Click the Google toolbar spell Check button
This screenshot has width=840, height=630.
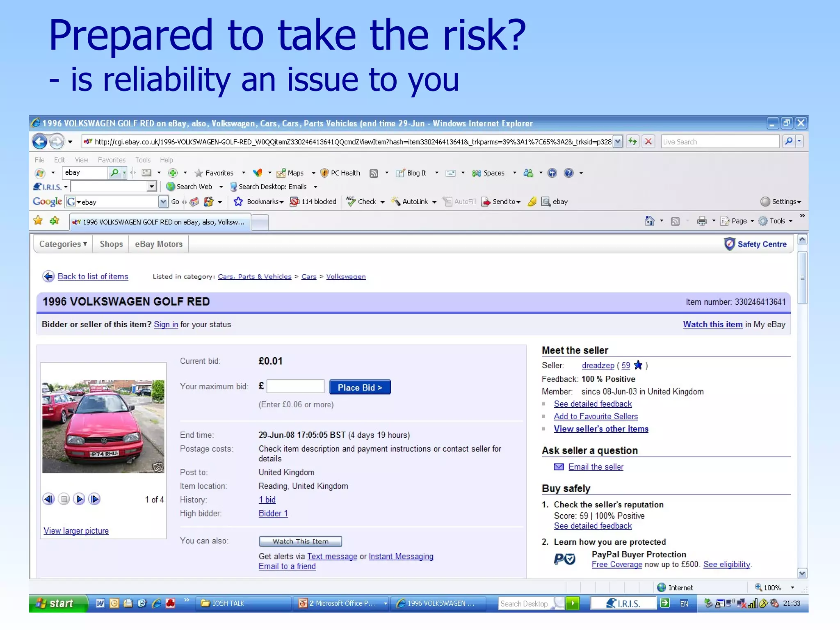pyautogui.click(x=361, y=202)
